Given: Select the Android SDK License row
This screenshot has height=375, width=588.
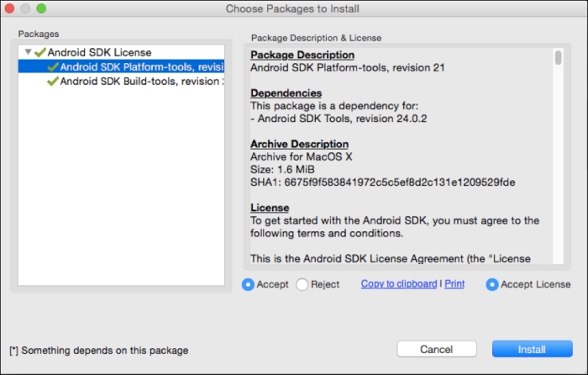Looking at the screenshot, I should 122,52.
